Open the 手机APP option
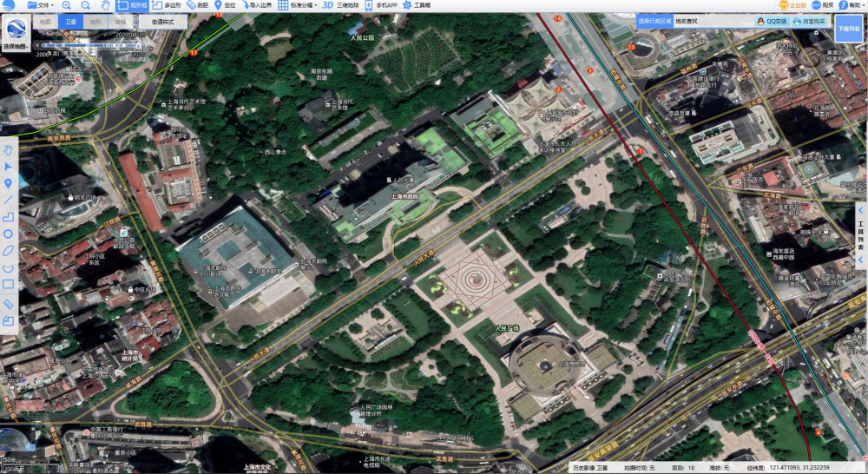The height and width of the screenshot is (474, 868). tap(381, 5)
